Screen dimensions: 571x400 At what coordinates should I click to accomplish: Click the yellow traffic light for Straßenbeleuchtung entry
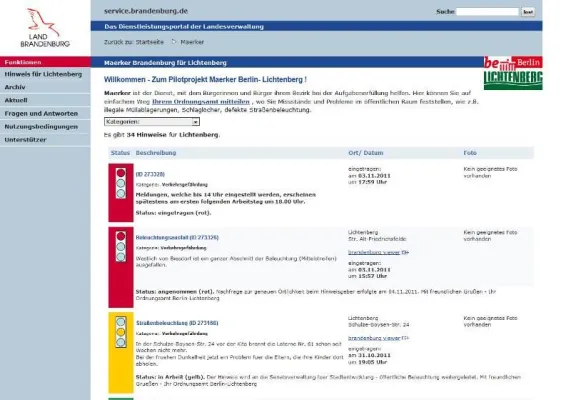pyautogui.click(x=121, y=332)
